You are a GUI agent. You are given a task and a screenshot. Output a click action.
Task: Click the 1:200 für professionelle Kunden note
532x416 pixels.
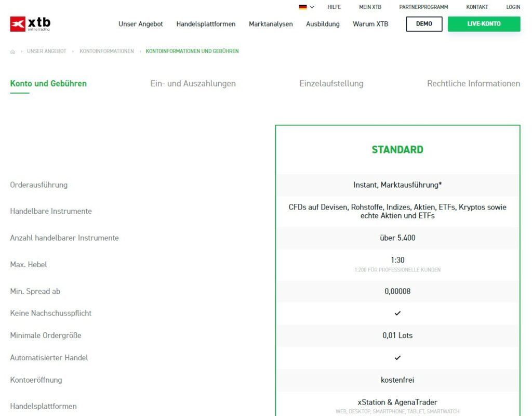[x=397, y=270]
